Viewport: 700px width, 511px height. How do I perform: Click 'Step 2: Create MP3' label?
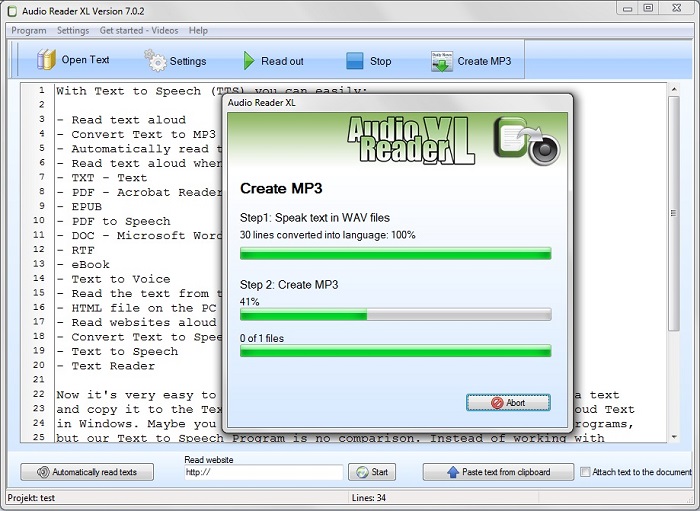pyautogui.click(x=289, y=285)
